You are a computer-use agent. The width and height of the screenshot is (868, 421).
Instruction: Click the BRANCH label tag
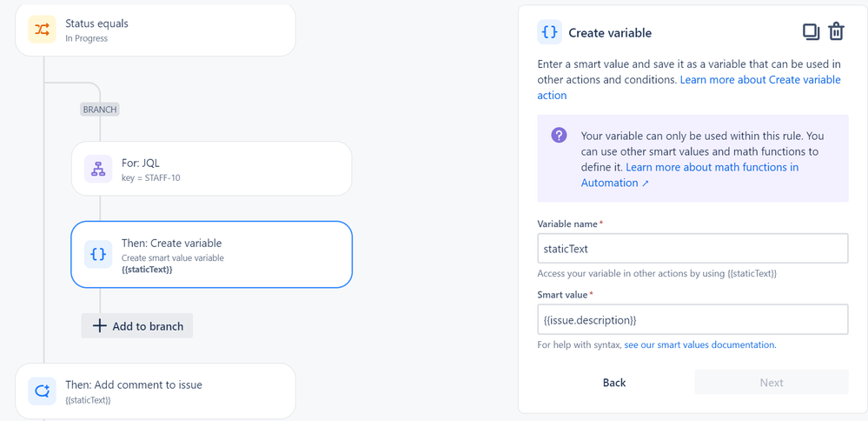pos(100,110)
